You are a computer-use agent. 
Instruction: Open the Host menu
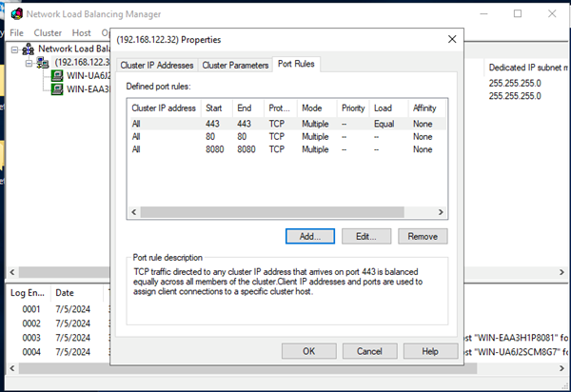click(x=81, y=32)
